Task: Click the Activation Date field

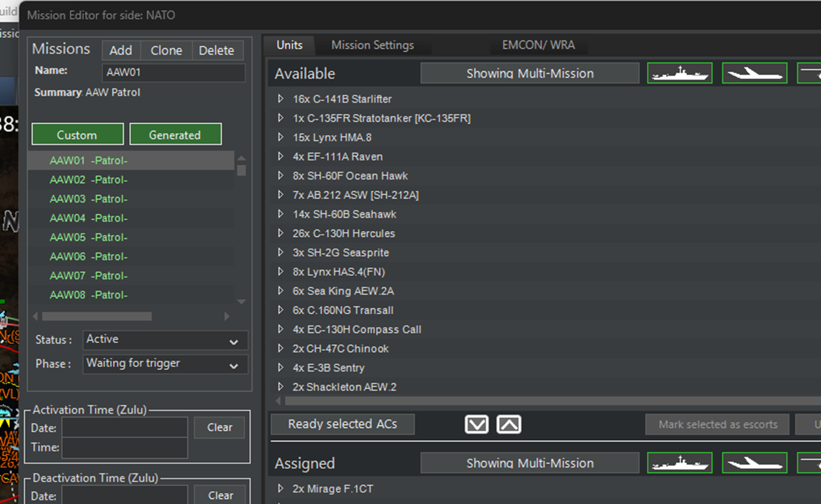Action: point(125,428)
